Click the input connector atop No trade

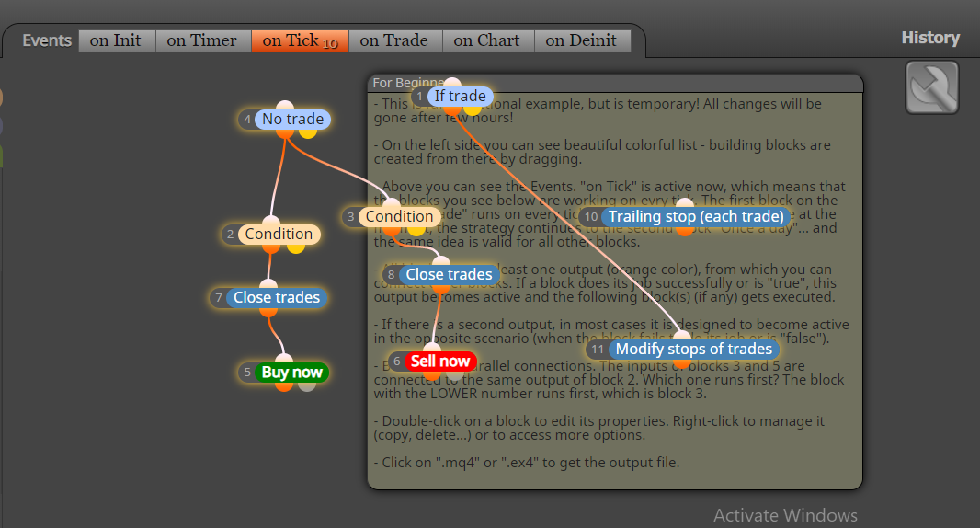285,106
